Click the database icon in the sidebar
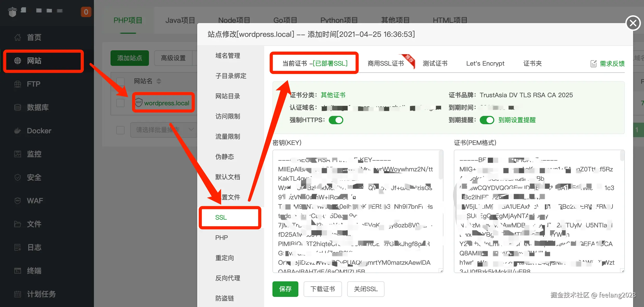This screenshot has width=644, height=307. click(18, 107)
